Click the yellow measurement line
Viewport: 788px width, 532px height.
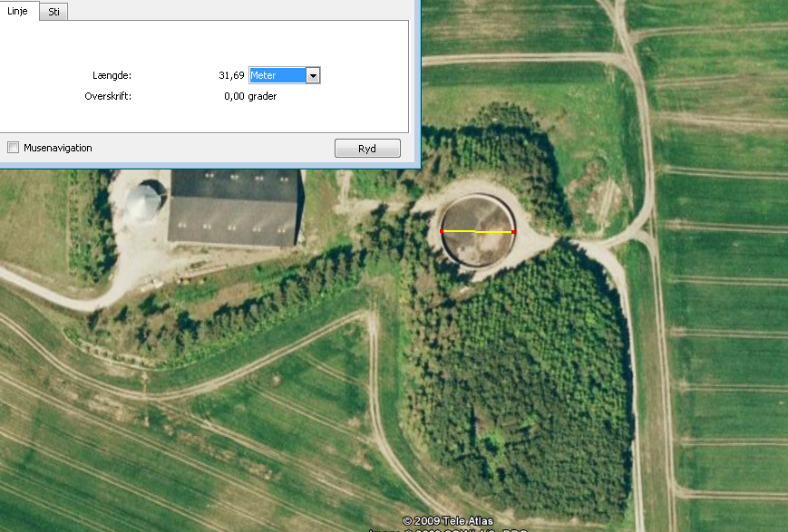point(477,232)
